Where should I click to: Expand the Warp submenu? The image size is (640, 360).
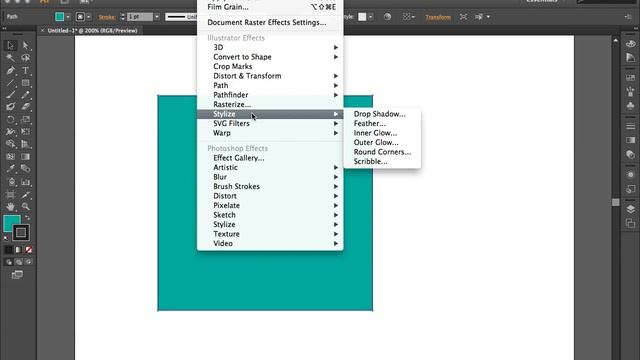(270, 133)
